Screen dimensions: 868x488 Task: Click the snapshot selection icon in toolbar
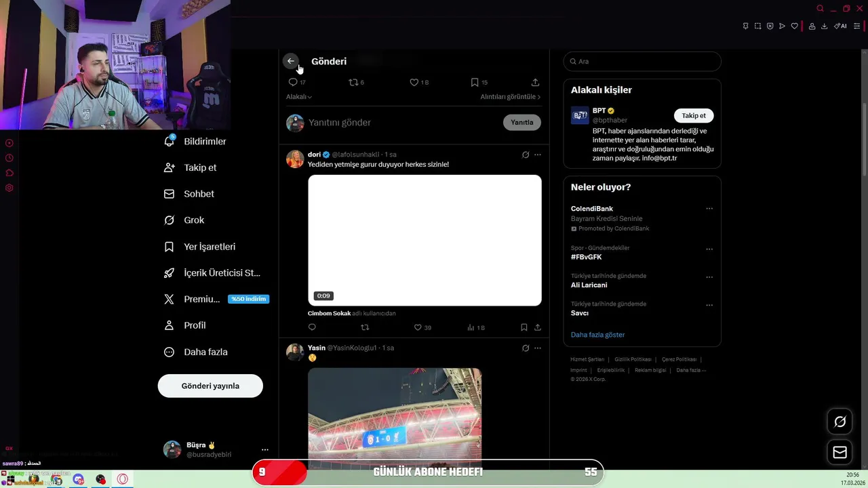coord(757,26)
